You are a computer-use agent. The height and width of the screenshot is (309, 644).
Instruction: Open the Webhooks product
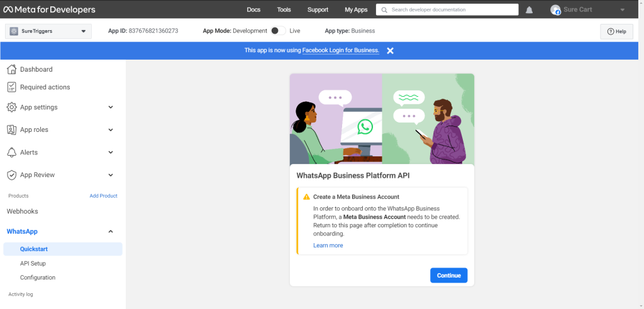22,211
